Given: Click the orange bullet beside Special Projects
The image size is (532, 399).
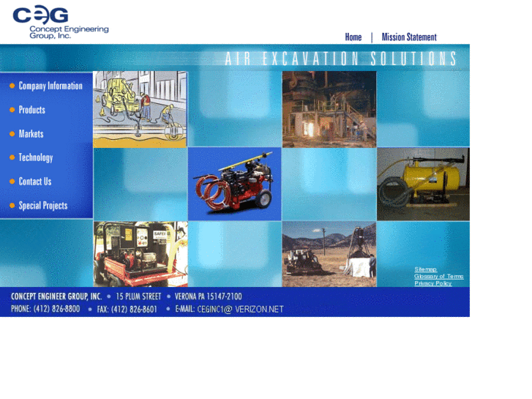Looking at the screenshot, I should click(12, 206).
